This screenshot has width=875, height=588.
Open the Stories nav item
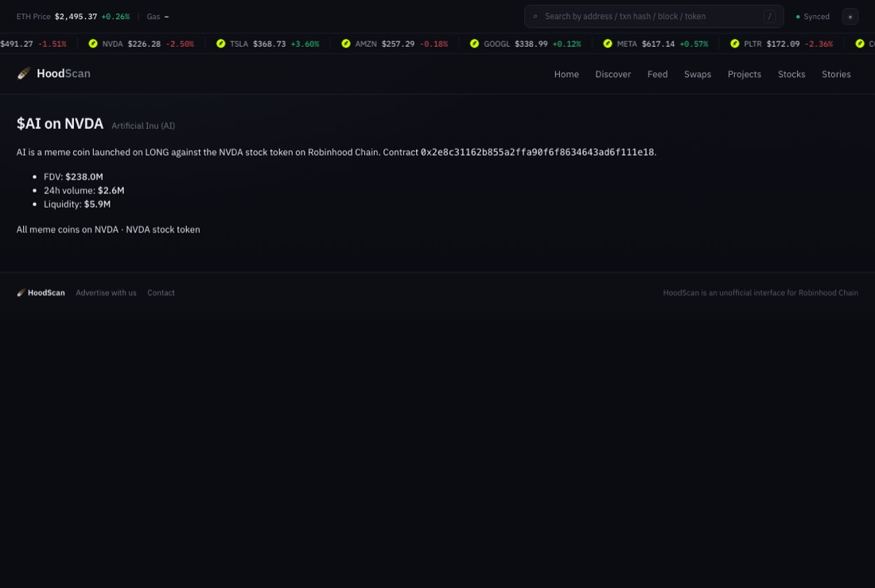point(836,74)
